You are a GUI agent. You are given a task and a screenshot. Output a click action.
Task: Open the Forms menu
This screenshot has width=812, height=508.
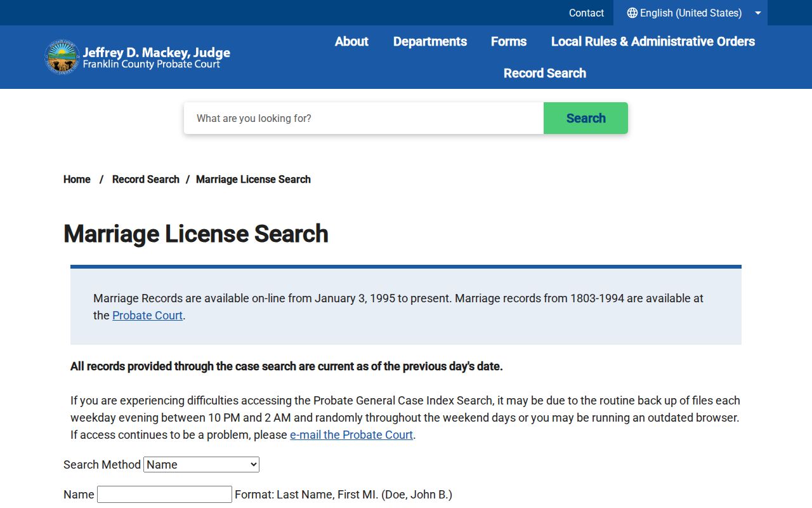tap(509, 41)
